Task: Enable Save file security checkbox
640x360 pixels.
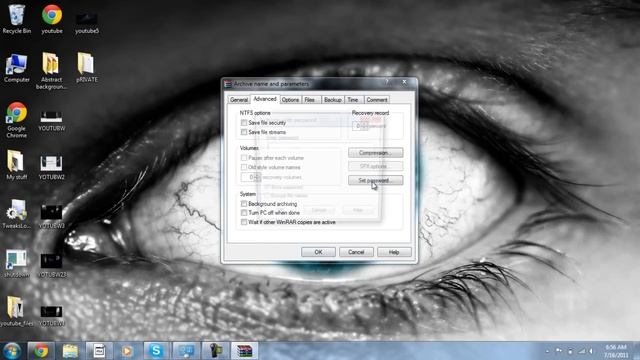Action: coord(244,122)
